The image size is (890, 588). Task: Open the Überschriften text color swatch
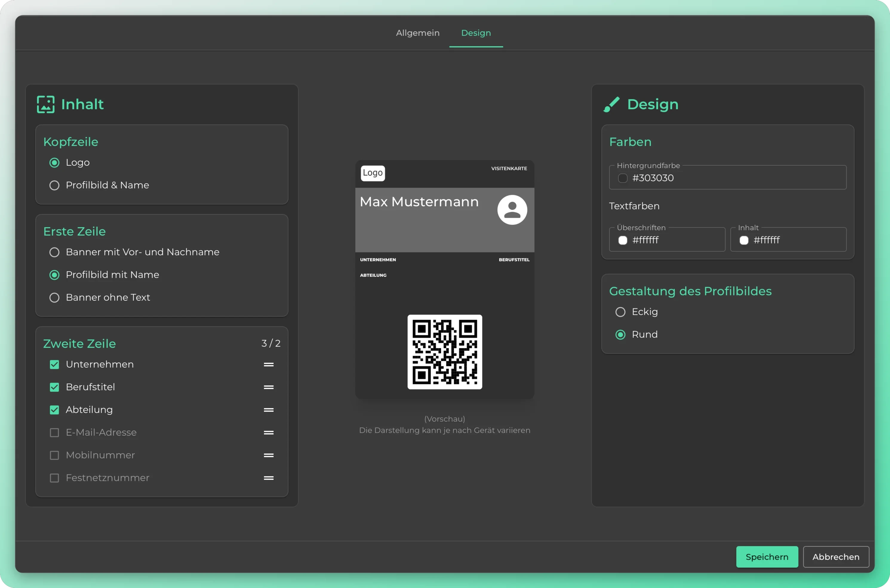623,240
